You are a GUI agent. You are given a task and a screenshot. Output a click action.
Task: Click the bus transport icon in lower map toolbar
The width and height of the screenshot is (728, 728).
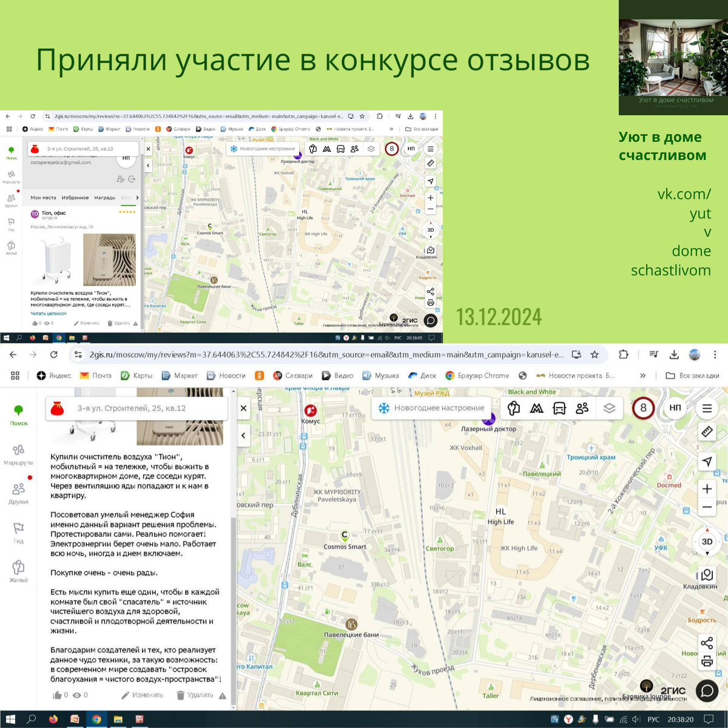(559, 408)
